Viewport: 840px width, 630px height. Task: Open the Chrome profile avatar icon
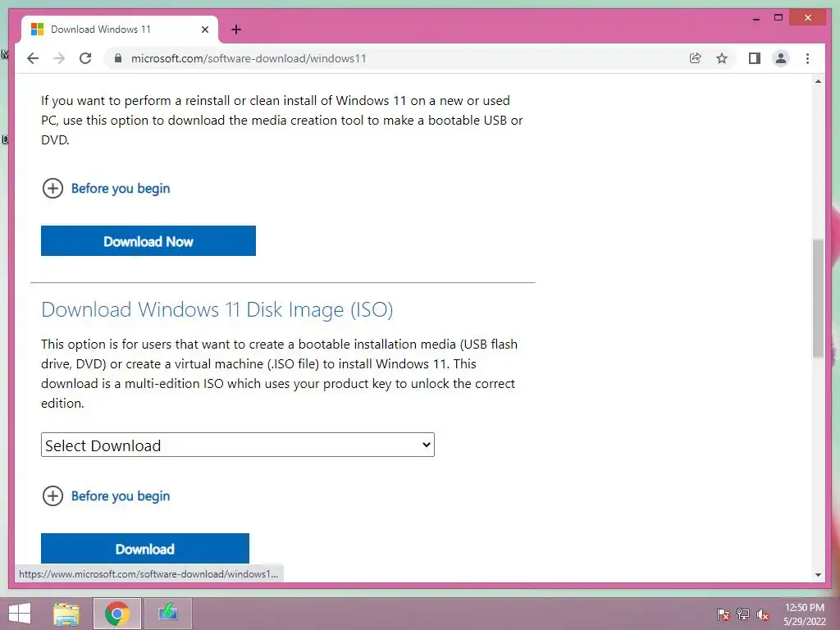[x=781, y=58]
